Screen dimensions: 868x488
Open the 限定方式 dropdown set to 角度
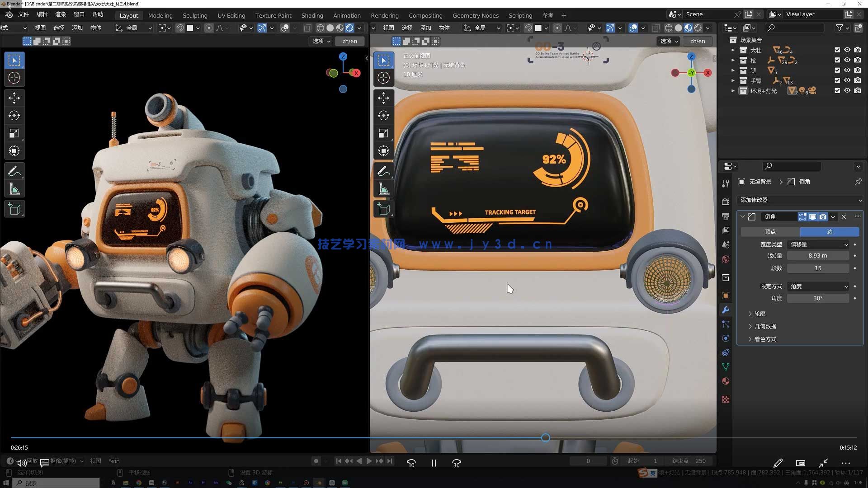[x=817, y=286]
